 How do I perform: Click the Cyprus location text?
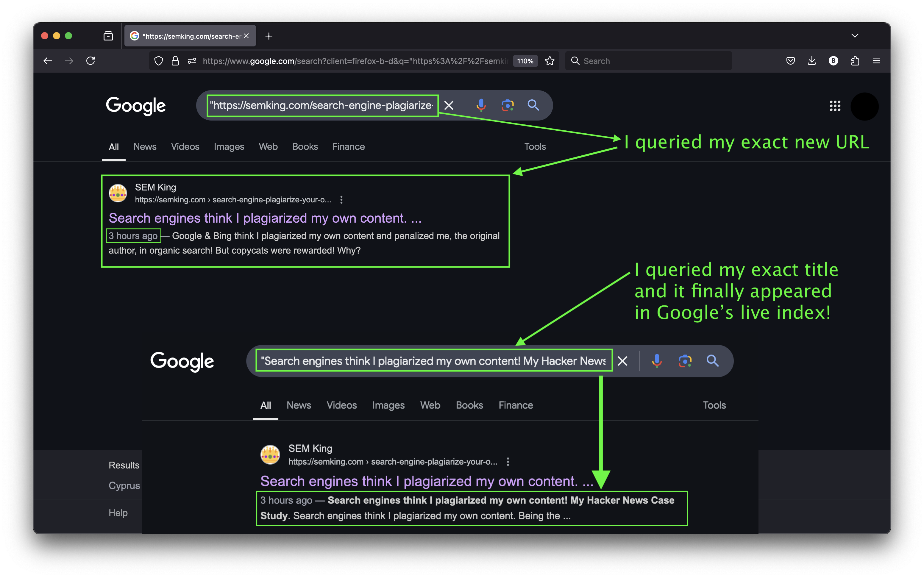pyautogui.click(x=124, y=486)
